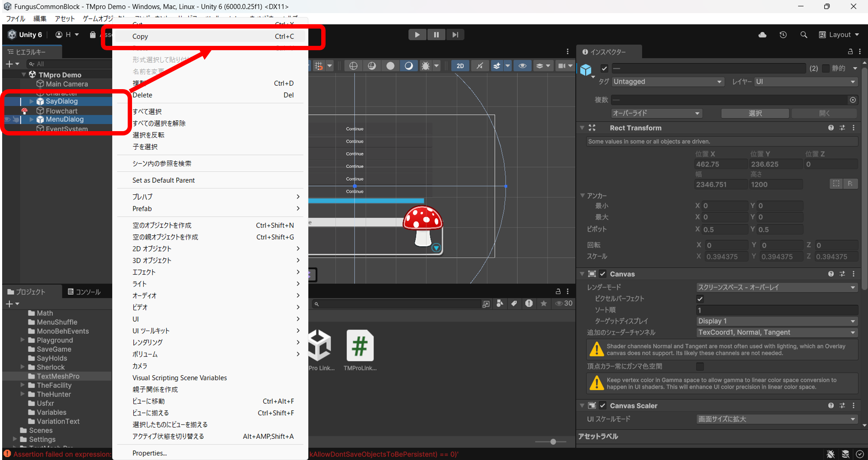Click the Pause button in the toolbar
868x460 pixels.
(x=436, y=34)
